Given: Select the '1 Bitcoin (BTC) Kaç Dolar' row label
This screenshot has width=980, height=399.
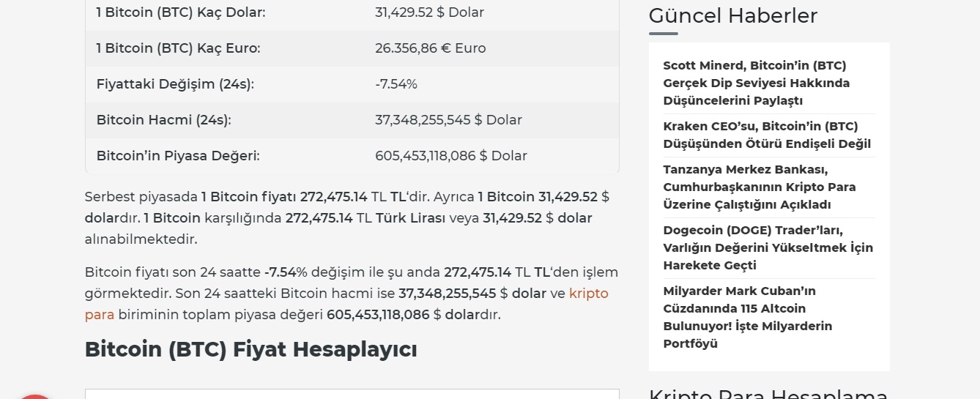Looking at the screenshot, I should tap(181, 12).
